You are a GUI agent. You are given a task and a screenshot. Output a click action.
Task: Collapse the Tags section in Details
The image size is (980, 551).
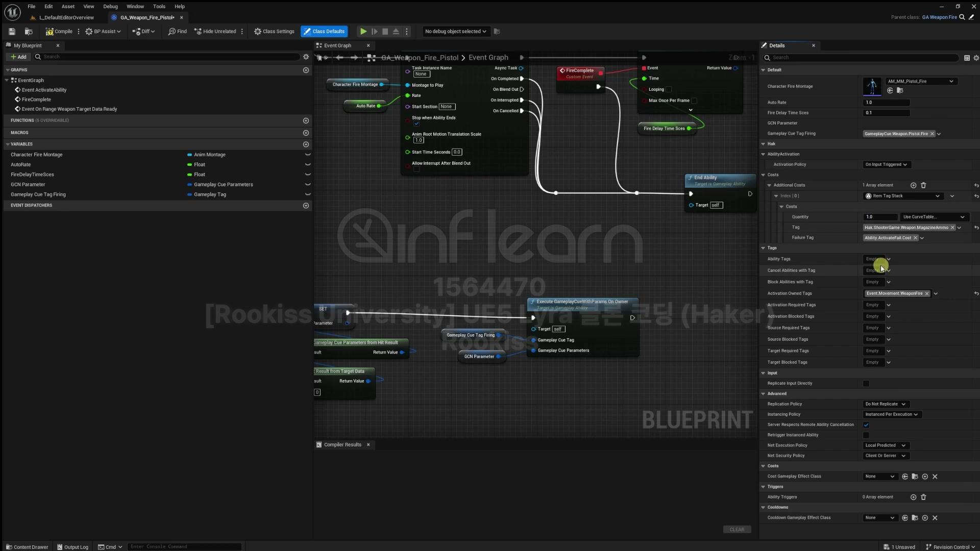763,248
